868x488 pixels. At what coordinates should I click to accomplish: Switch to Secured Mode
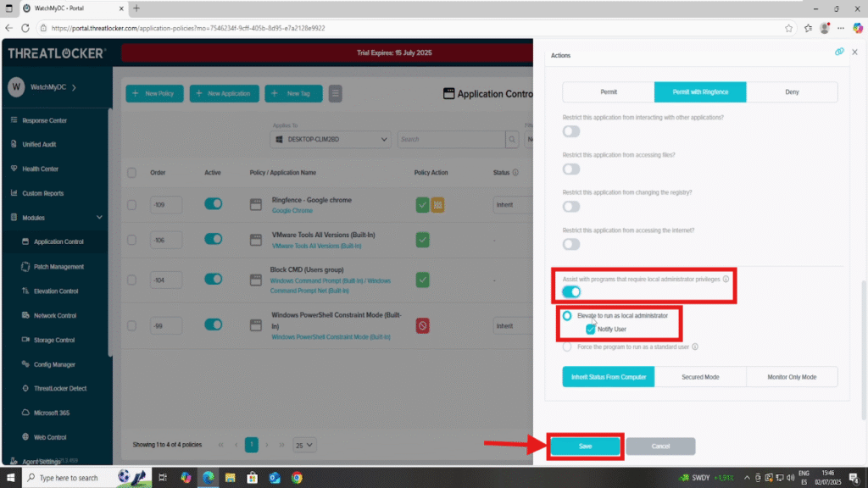[700, 377]
